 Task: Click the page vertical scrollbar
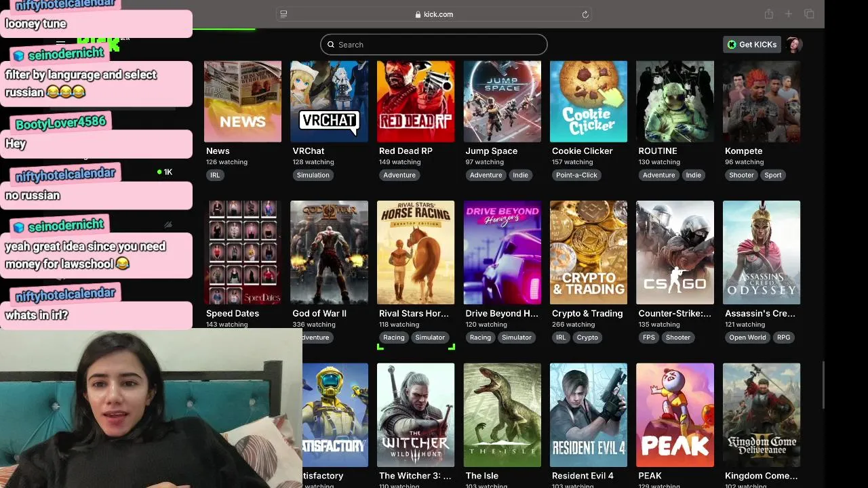(x=823, y=385)
